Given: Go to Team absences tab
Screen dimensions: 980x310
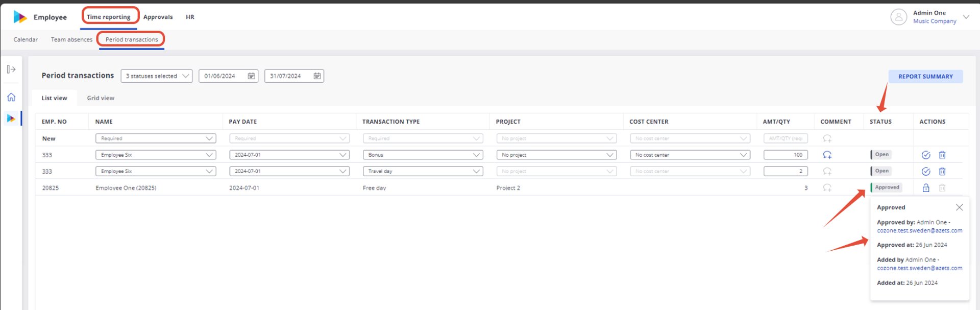Looking at the screenshot, I should 71,39.
